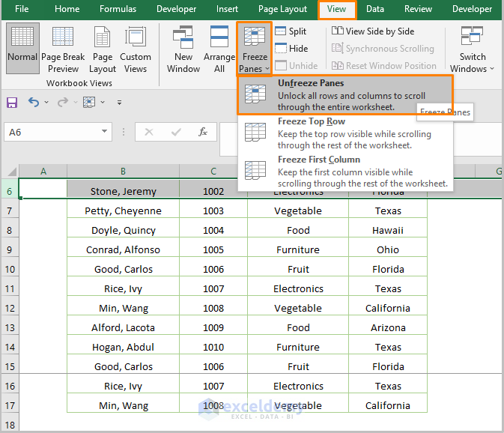Expand the Name Box dropdown
Screen dimensions: 504x433
pyautogui.click(x=104, y=132)
